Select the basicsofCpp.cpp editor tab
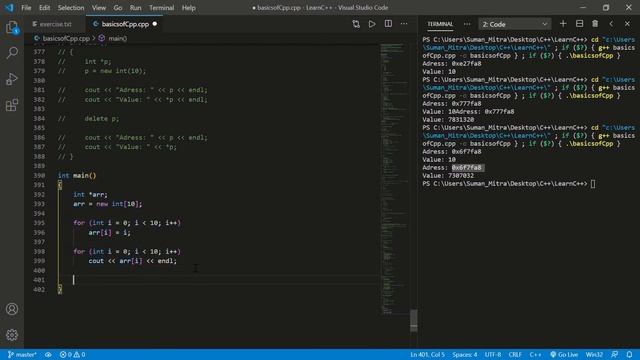This screenshot has height=360, width=640. 125,24
